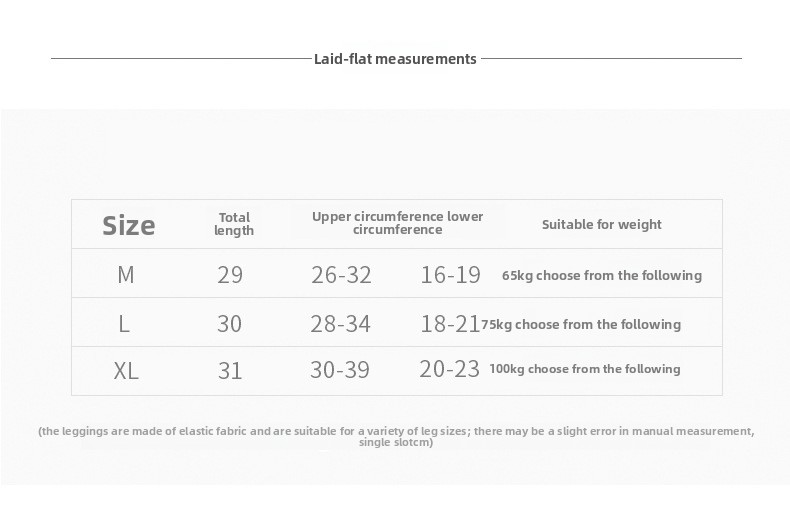Click the elastic fabric disclaimer note

coord(396,436)
